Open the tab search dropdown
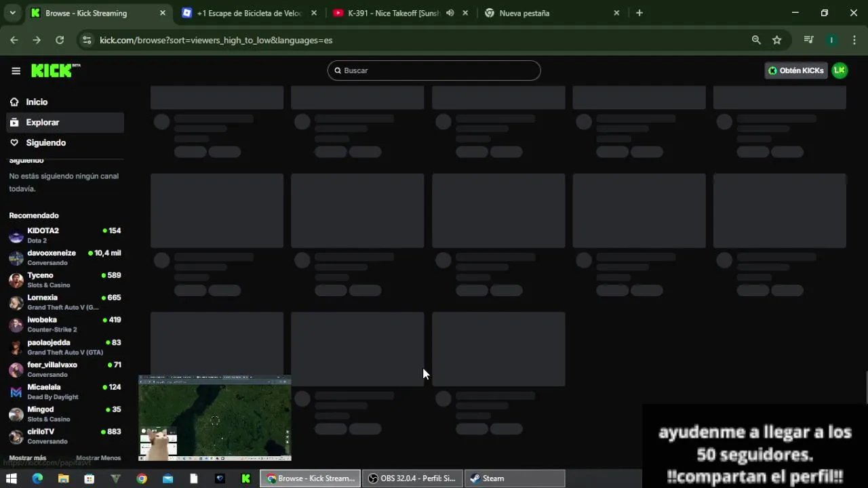Screen dimensions: 868x488 (x=12, y=13)
